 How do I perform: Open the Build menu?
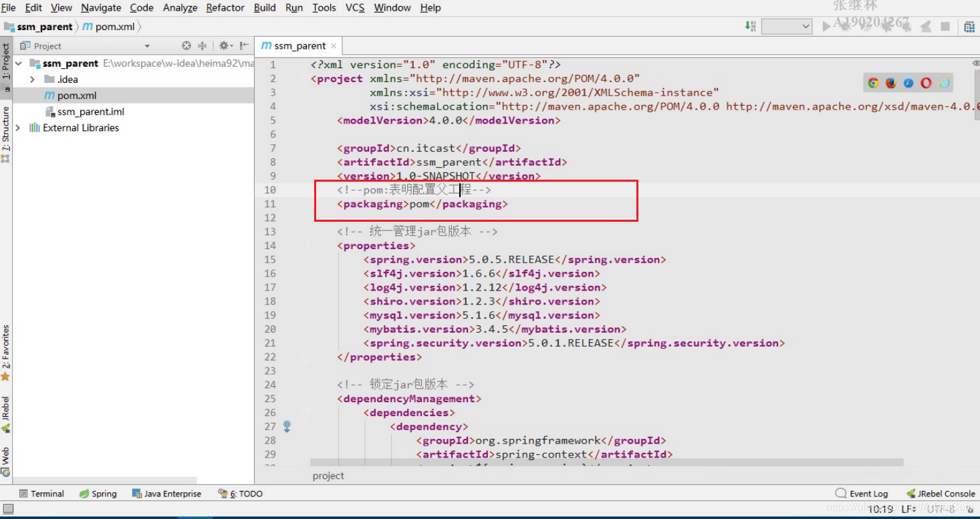point(265,7)
